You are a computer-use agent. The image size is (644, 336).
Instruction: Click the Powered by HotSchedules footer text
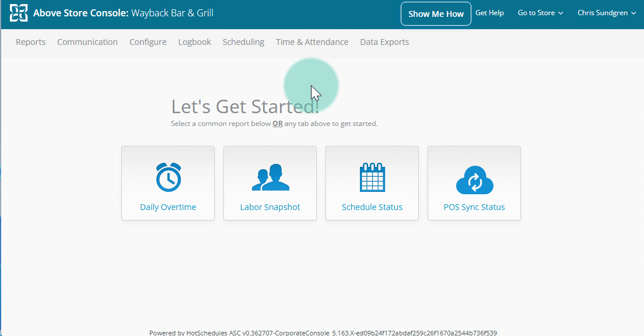coord(323,332)
